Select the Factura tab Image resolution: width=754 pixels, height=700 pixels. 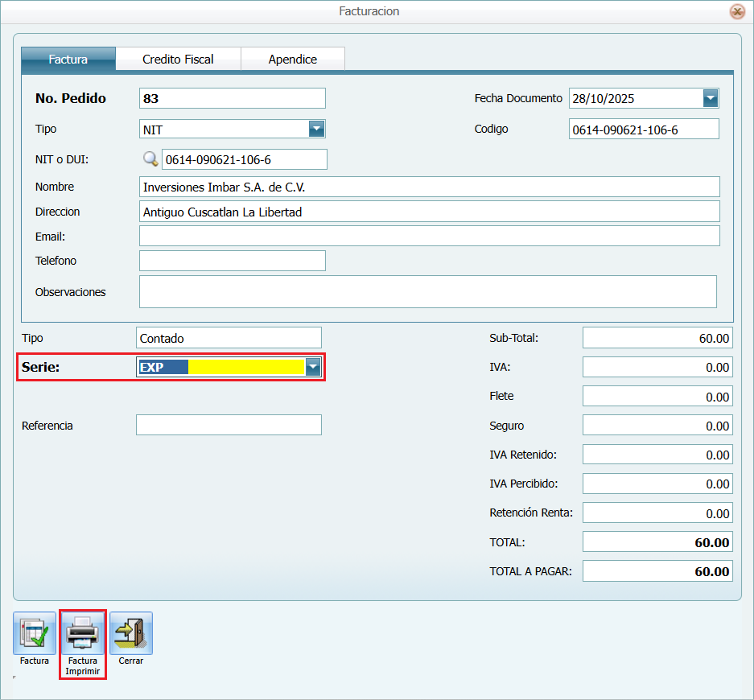point(68,60)
